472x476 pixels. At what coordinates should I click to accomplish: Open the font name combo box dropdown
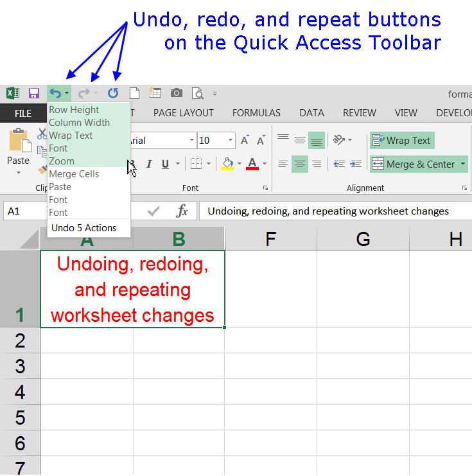point(192,140)
